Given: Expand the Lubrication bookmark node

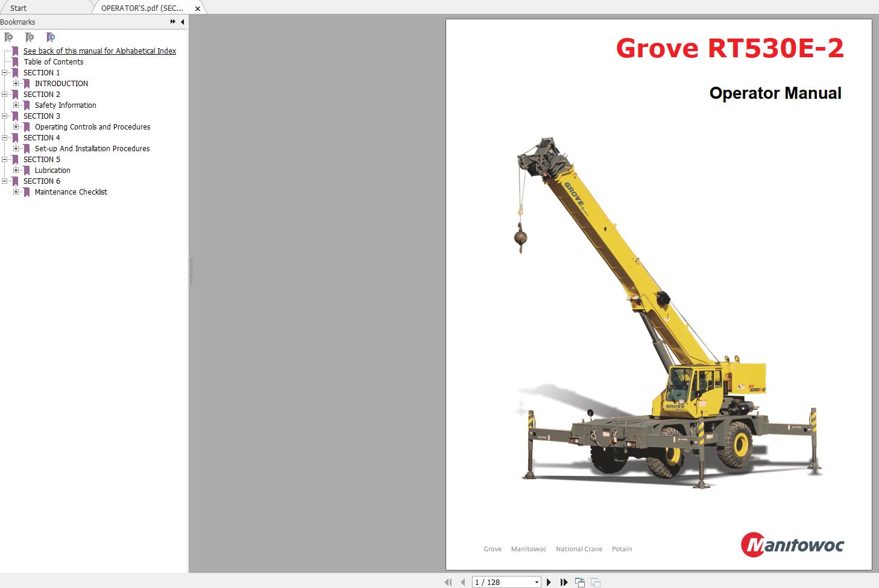Looking at the screenshot, I should coord(16,170).
